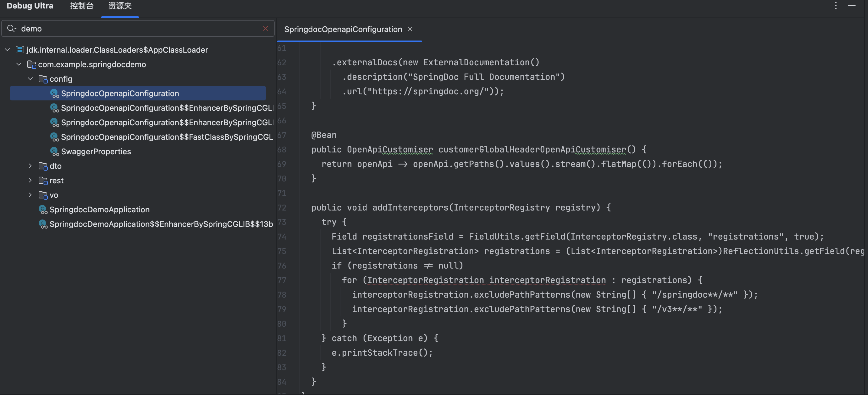
Task: Focus the demo search input field
Action: coord(135,29)
